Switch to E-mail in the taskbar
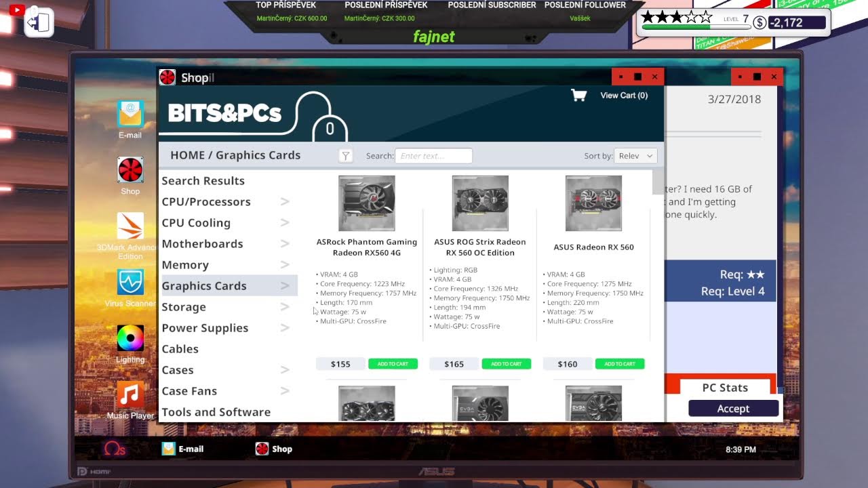This screenshot has width=868, height=488. pos(182,449)
